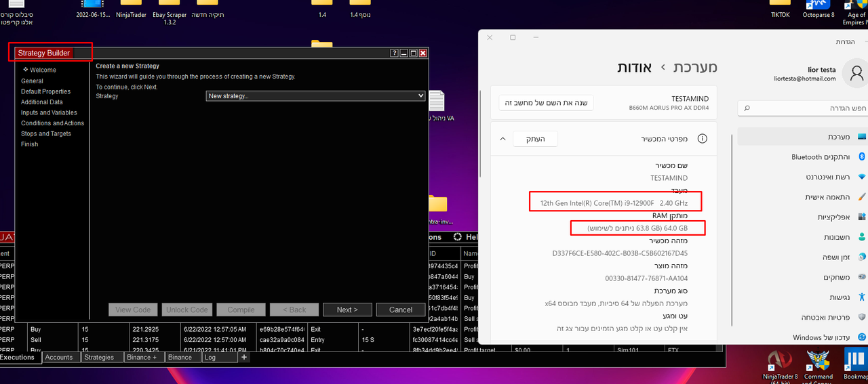
Task: Open Help menu in NinjaTrader window
Action: pos(467,237)
